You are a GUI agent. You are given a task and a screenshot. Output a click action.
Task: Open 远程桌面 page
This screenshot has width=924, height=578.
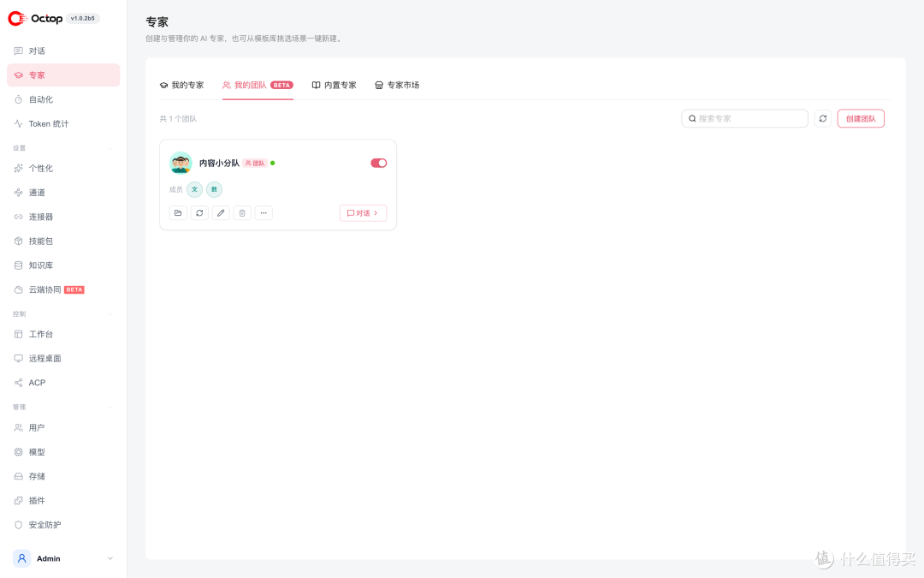click(x=63, y=358)
